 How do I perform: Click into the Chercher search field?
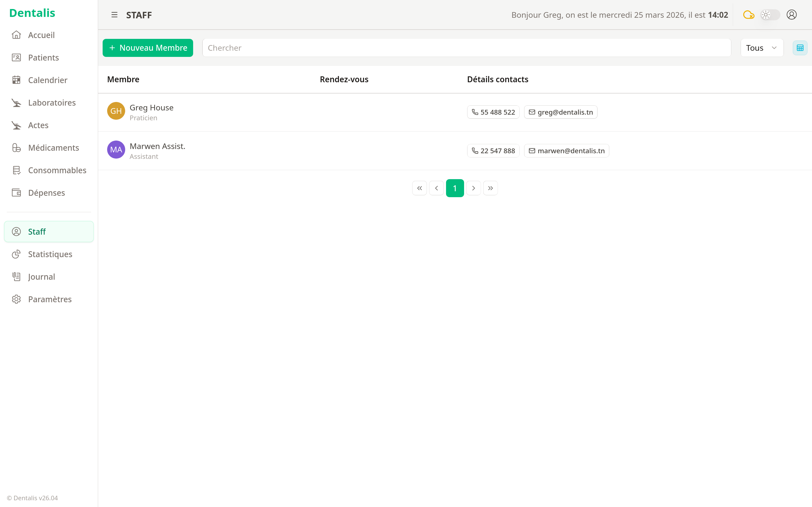[x=466, y=48]
